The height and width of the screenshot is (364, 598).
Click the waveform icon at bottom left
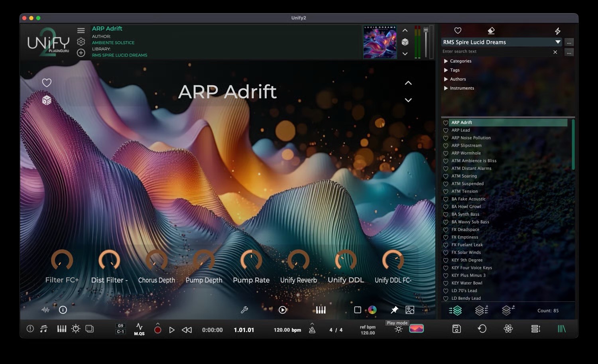pyautogui.click(x=45, y=310)
